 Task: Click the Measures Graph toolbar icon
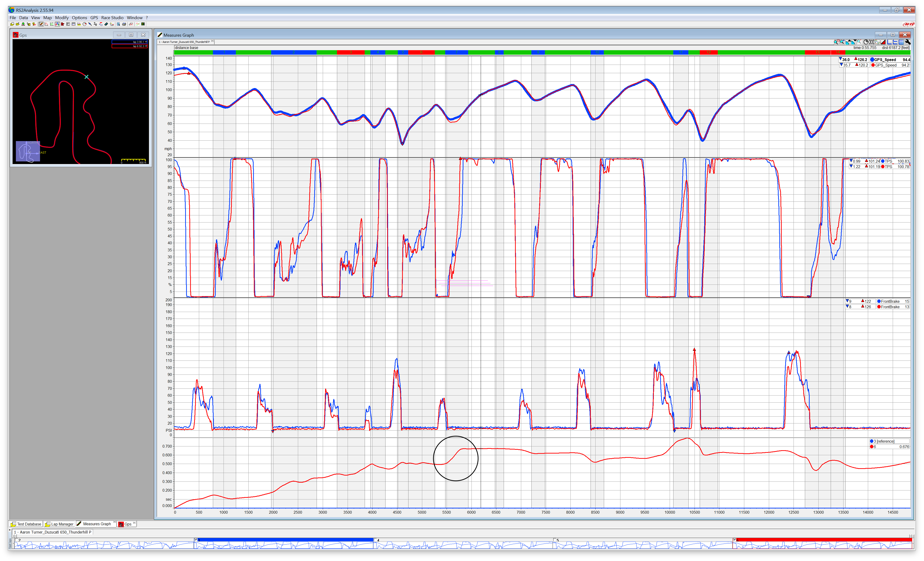tap(41, 24)
